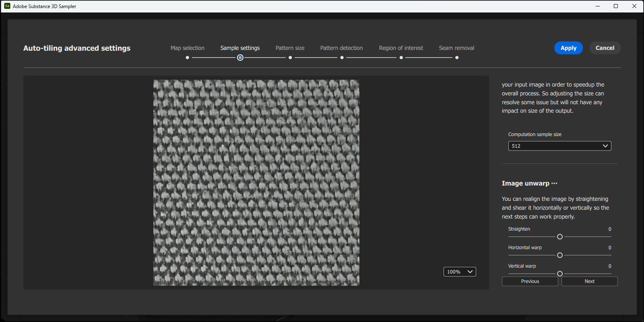Click the Map selection step dot

(187, 58)
